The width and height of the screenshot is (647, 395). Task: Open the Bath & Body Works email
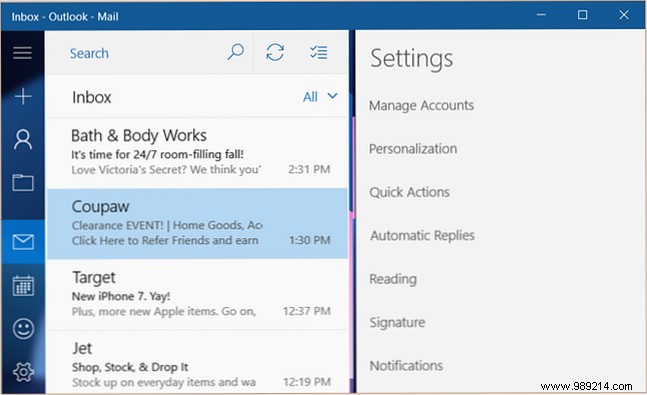(197, 153)
